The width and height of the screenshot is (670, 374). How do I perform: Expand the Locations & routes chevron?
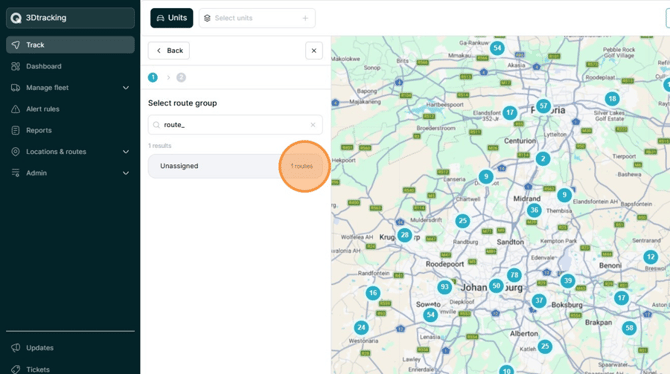pos(126,152)
